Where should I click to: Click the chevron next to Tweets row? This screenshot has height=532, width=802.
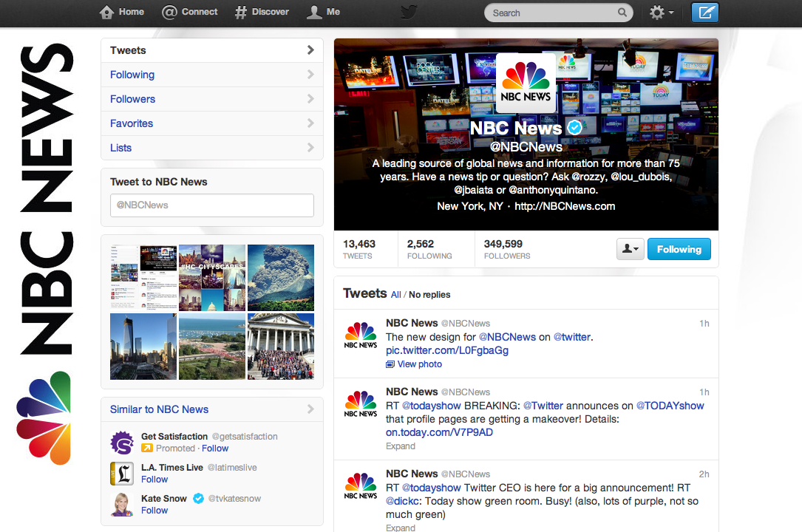tap(310, 50)
